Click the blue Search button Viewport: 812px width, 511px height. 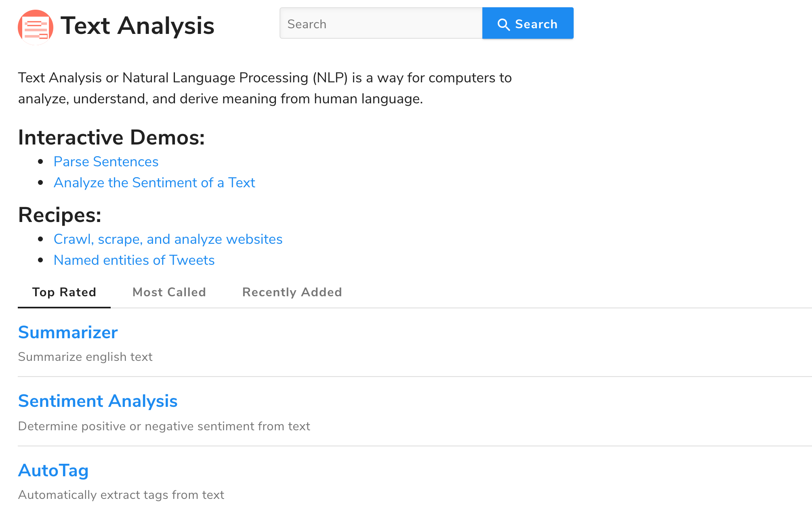[x=528, y=23]
